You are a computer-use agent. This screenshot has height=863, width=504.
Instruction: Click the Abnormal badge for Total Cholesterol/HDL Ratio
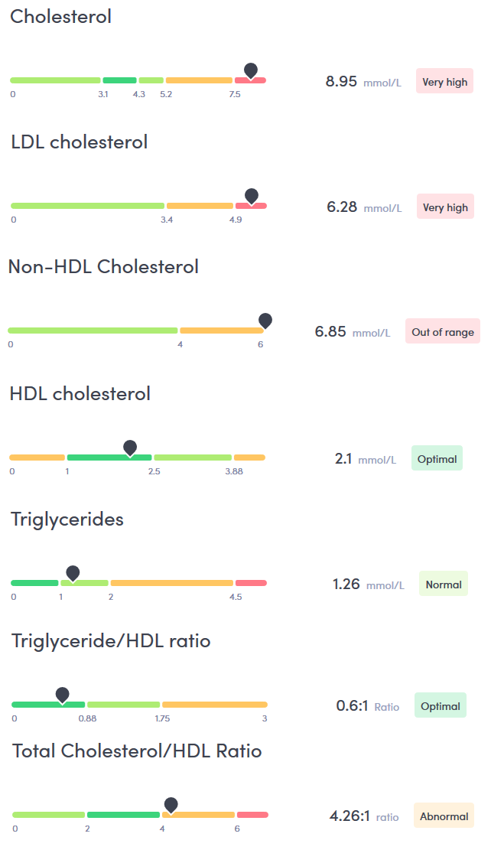(443, 816)
